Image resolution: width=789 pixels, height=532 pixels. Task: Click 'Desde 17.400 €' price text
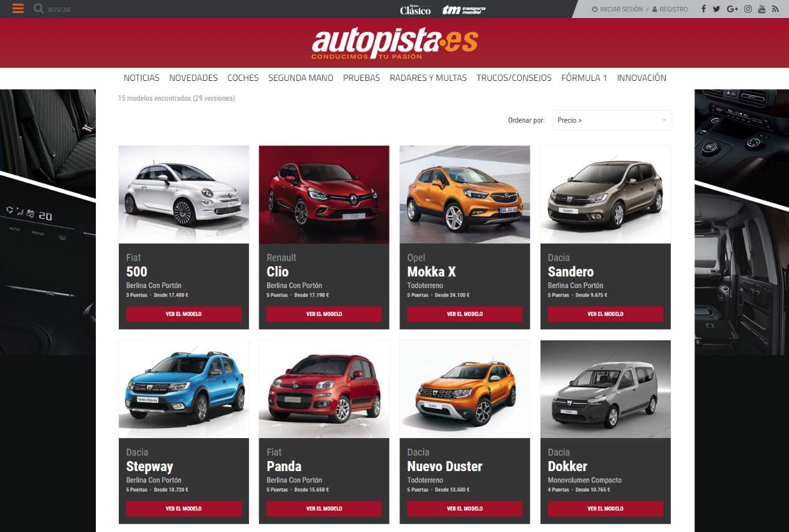click(x=171, y=296)
